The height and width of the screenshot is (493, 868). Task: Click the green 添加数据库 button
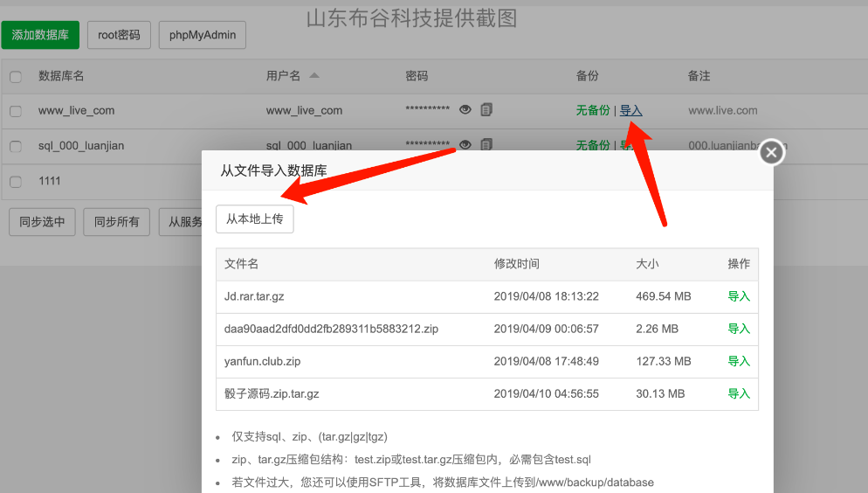40,35
